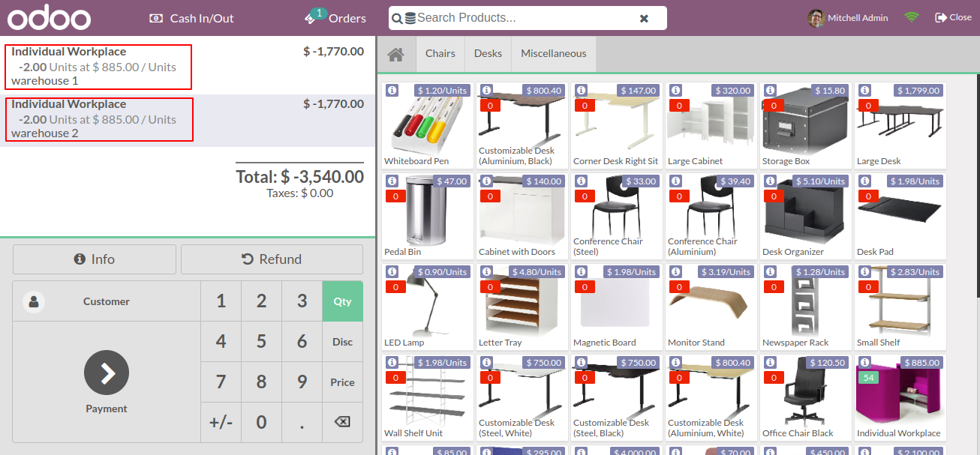The height and width of the screenshot is (455, 980).
Task: Click numpad key 1
Action: point(221,301)
